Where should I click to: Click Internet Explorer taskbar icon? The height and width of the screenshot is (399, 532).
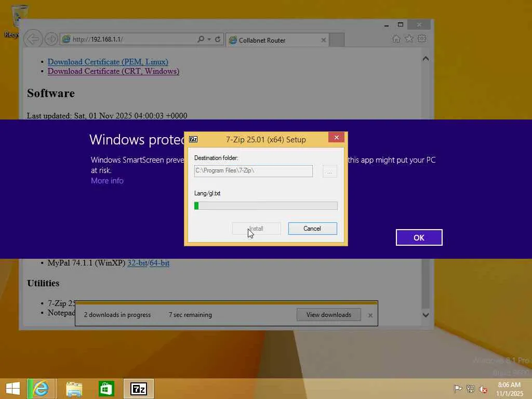pos(41,389)
